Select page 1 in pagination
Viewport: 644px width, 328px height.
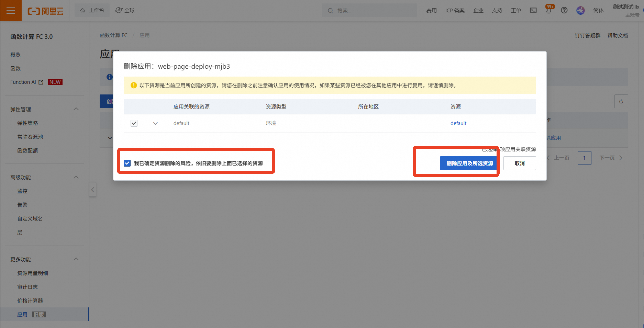pos(584,158)
